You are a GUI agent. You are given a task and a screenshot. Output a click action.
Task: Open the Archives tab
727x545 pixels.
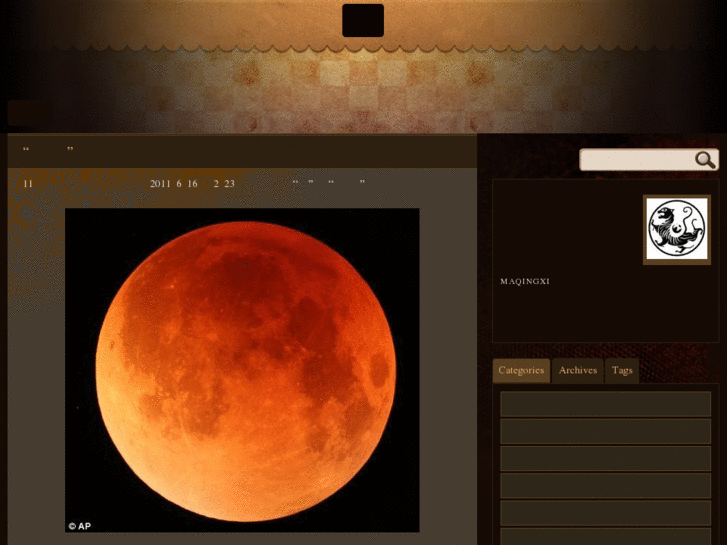click(578, 370)
